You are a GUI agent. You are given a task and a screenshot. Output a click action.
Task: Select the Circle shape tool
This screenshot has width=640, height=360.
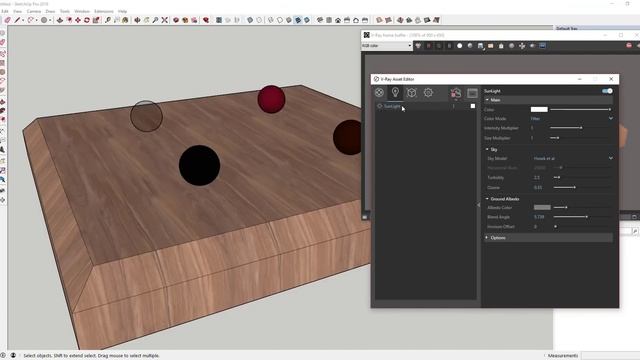pyautogui.click(x=44, y=20)
